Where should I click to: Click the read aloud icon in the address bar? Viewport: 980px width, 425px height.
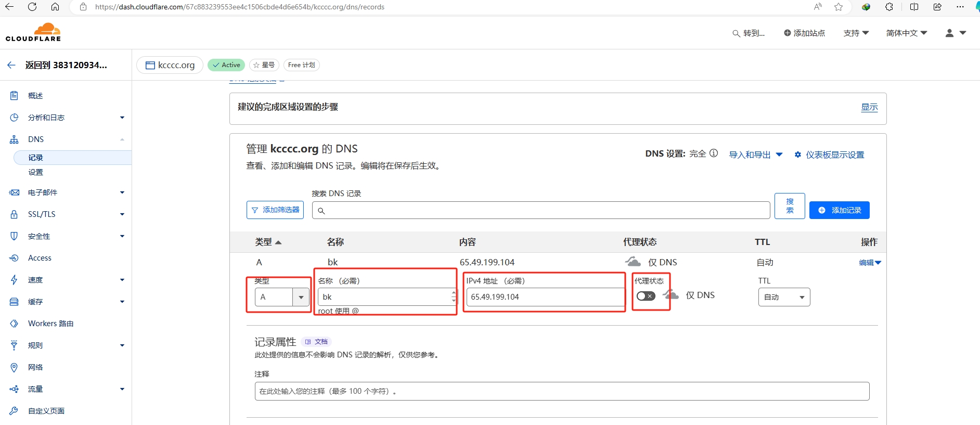point(818,7)
